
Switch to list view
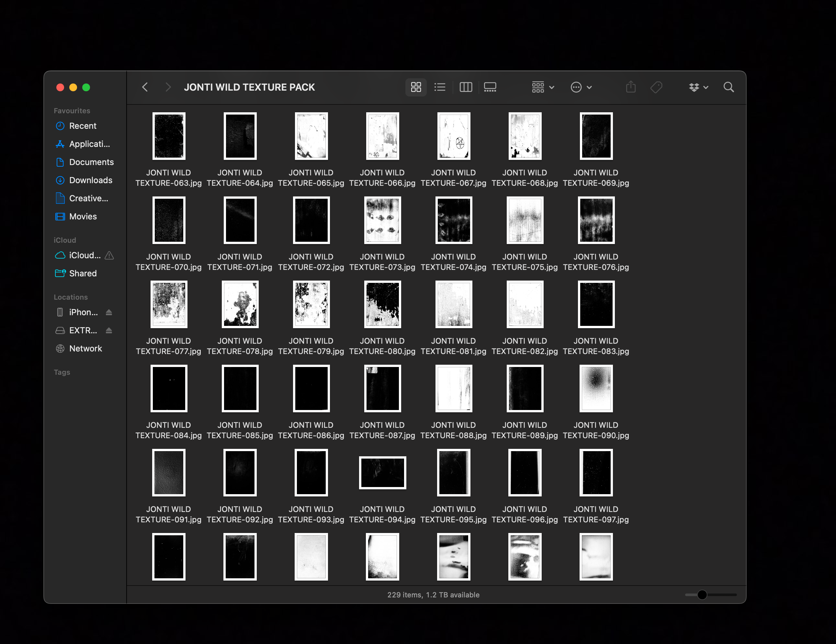[x=440, y=87]
